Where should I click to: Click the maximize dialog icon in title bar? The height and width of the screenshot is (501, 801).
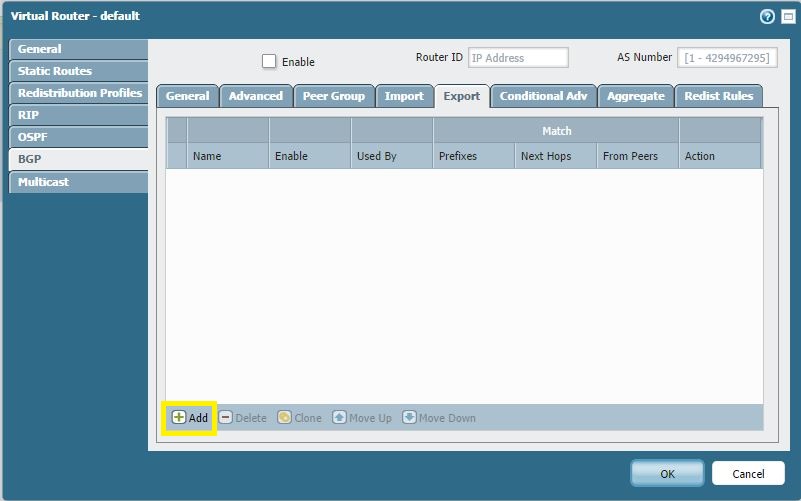click(788, 17)
